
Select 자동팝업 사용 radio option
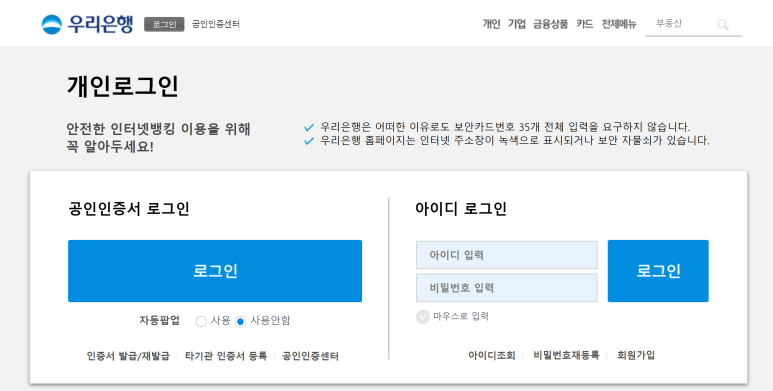pyautogui.click(x=201, y=321)
